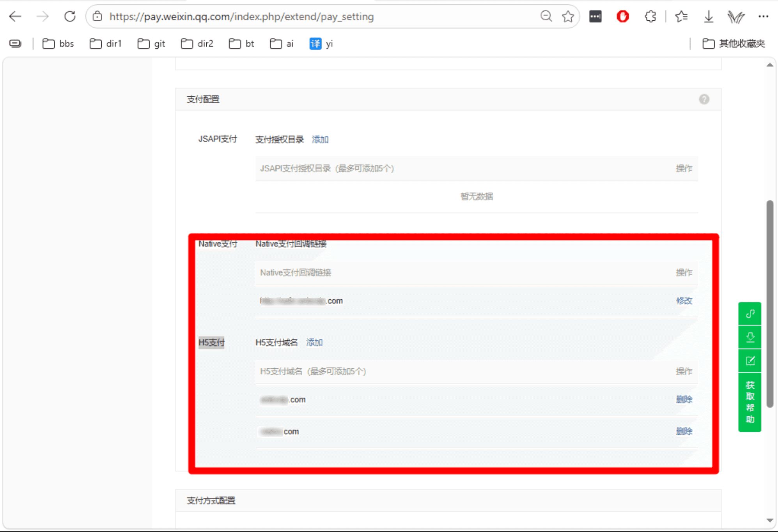Viewport: 778px width, 532px height.
Task: Click the scrollbar down arrow
Action: 769,520
